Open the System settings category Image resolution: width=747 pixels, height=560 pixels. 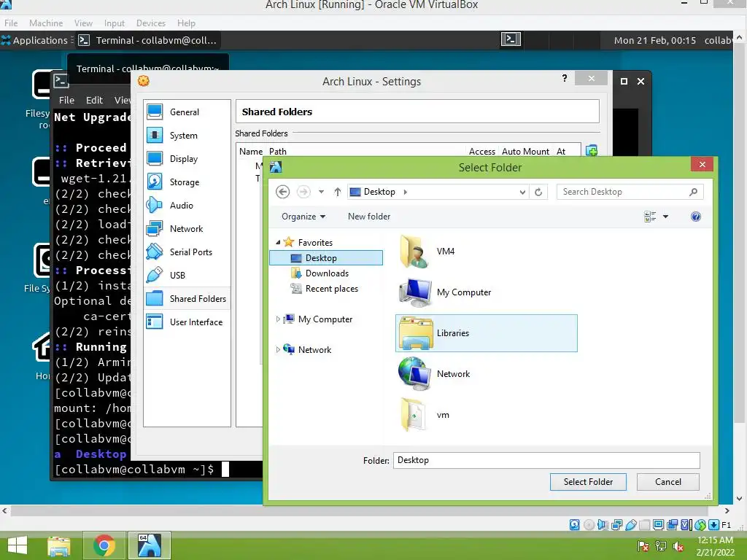coord(187,135)
